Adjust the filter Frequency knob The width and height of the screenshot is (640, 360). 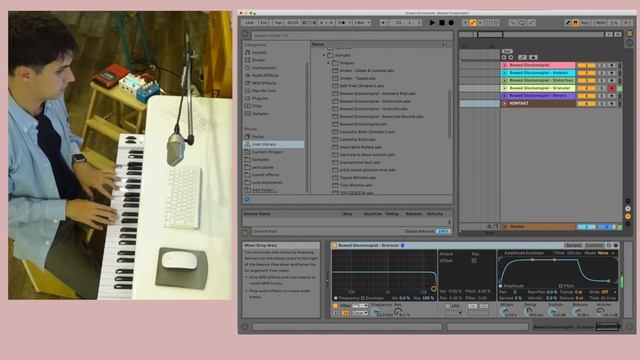coord(375,312)
